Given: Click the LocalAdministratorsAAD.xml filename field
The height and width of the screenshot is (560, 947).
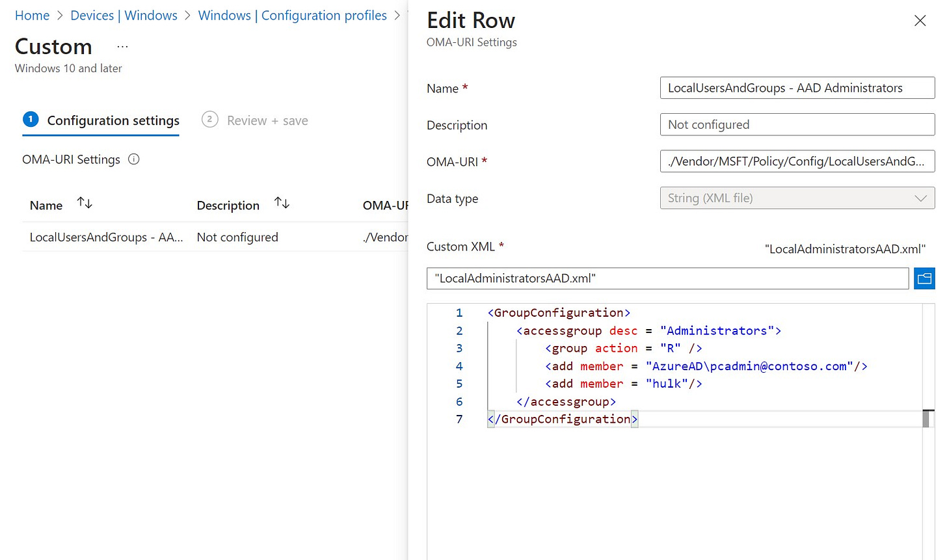Looking at the screenshot, I should [x=667, y=278].
